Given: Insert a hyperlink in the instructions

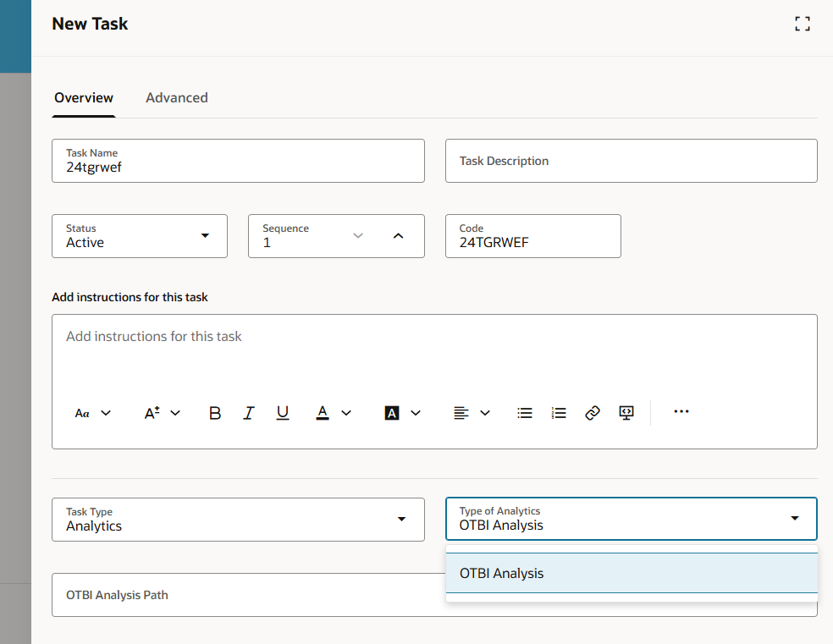Looking at the screenshot, I should pyautogui.click(x=592, y=413).
